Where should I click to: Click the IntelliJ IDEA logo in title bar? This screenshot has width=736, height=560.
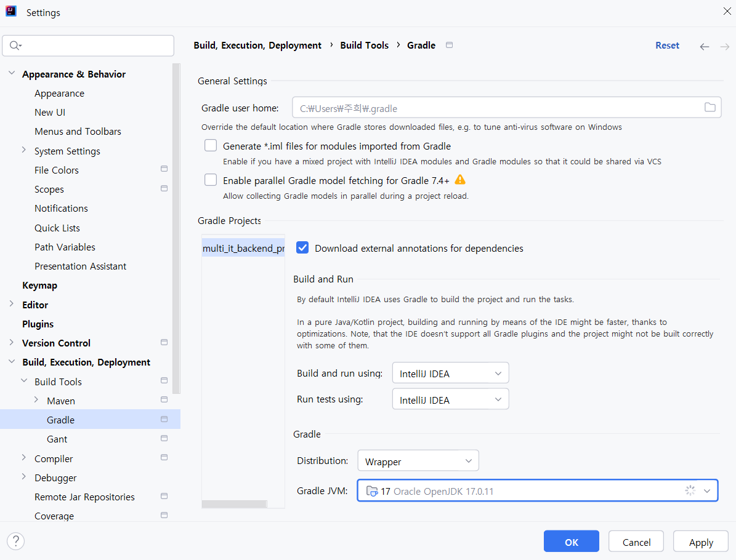point(11,11)
